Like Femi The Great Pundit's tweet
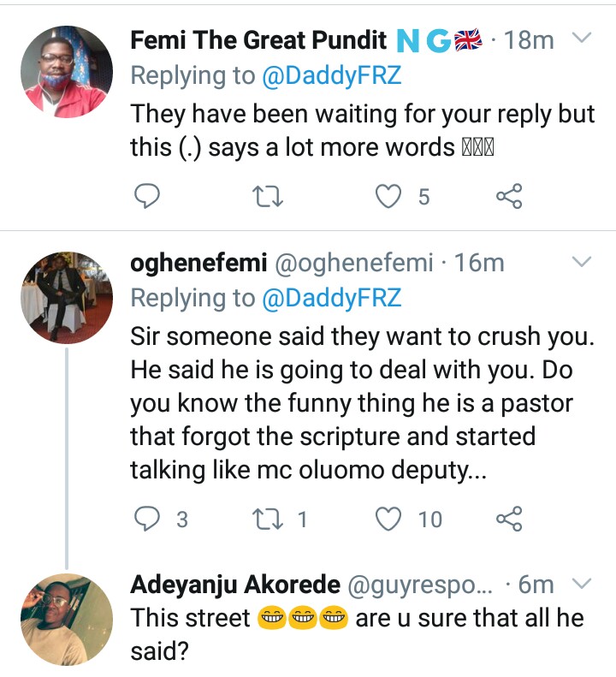The width and height of the screenshot is (616, 677). (x=390, y=198)
